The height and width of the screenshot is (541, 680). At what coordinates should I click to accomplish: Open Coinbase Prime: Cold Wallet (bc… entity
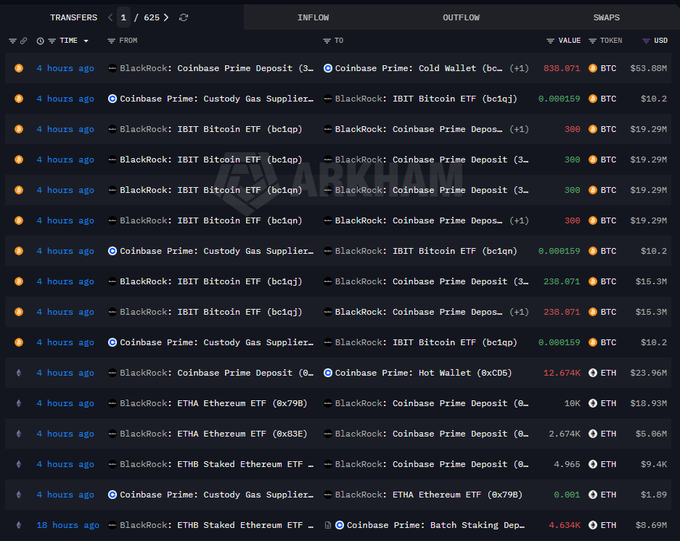coord(418,68)
